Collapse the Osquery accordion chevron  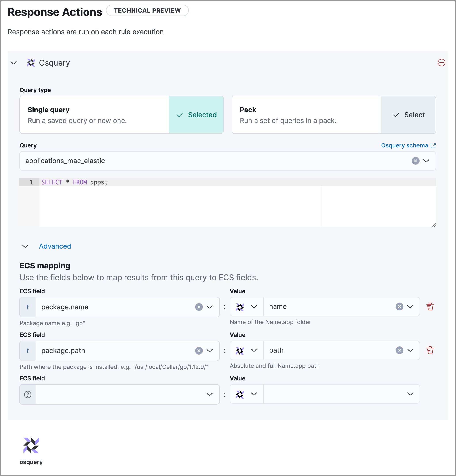(14, 63)
